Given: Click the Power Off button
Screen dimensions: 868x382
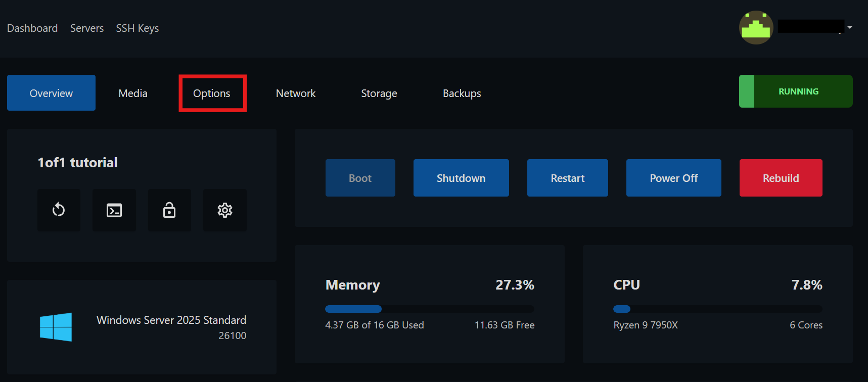Looking at the screenshot, I should pyautogui.click(x=674, y=178).
